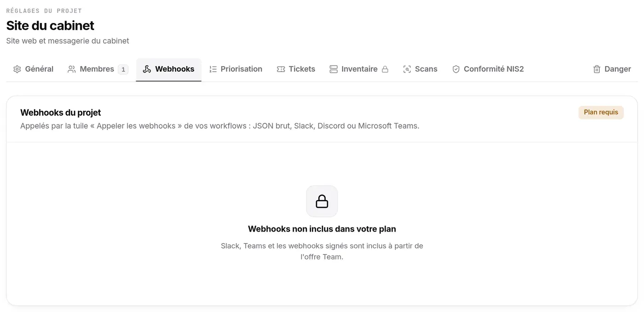Click the members count badge showing 1
The image size is (644, 312).
coord(123,69)
